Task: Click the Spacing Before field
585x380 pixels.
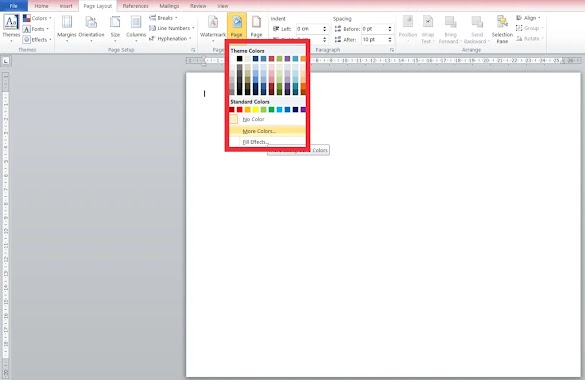Action: coord(374,29)
